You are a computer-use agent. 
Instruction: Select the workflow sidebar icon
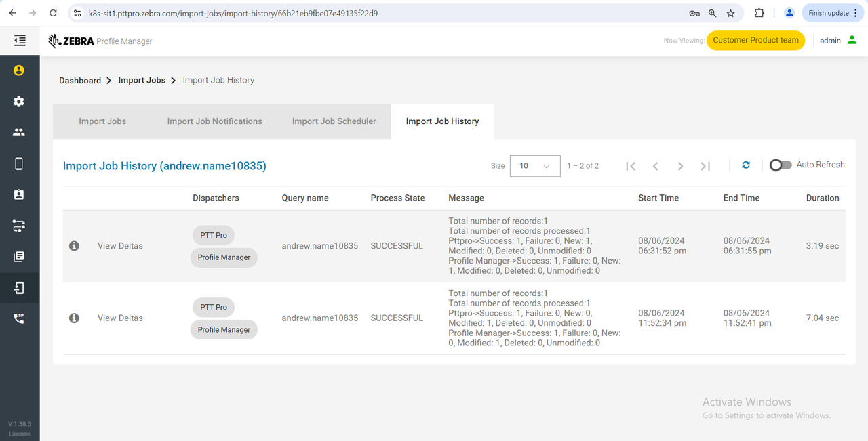18,226
